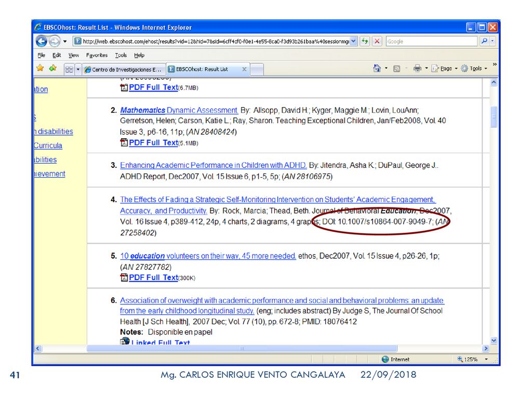Click the DOI text 10.1007/s10864-007-9049-7
The width and height of the screenshot is (532, 399).
pyautogui.click(x=385, y=221)
